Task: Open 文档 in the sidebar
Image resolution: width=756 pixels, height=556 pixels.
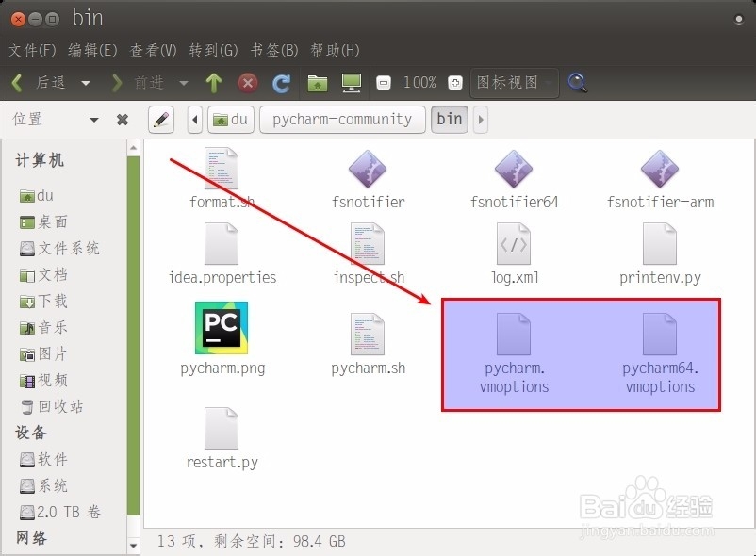Action: [43, 275]
